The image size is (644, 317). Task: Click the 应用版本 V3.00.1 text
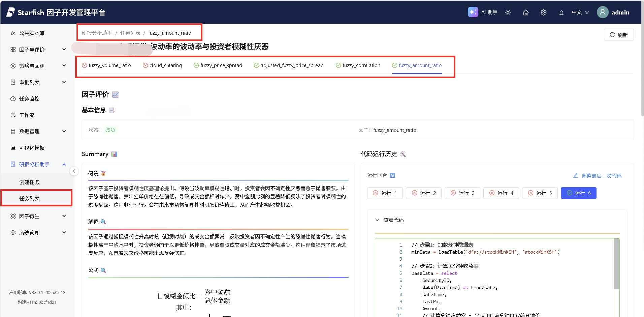coord(37,293)
